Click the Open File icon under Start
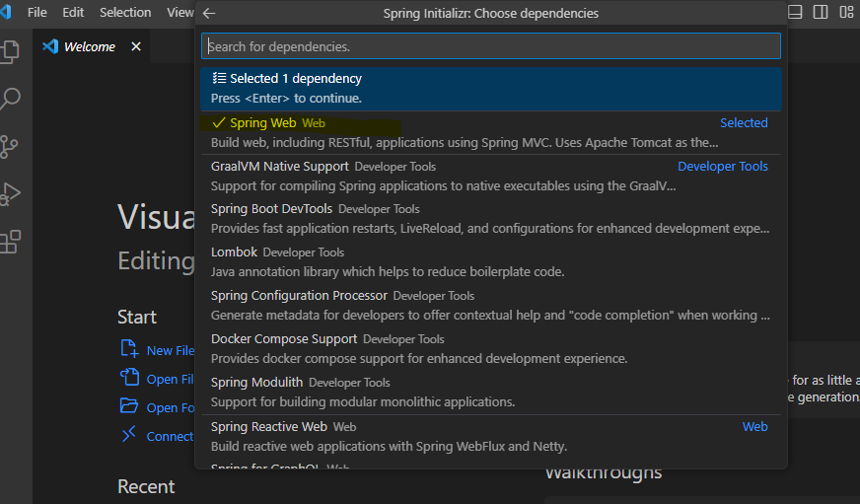 point(129,378)
